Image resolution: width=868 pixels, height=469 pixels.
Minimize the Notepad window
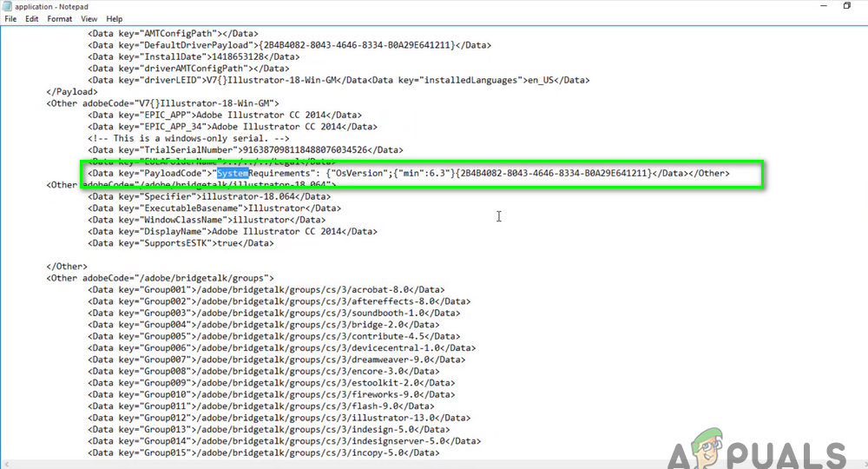click(823, 5)
